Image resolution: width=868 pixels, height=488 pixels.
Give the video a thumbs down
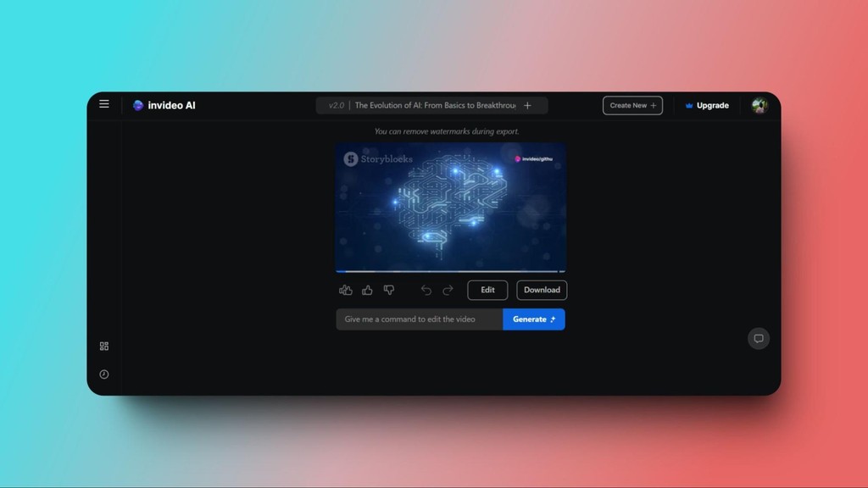pyautogui.click(x=389, y=290)
